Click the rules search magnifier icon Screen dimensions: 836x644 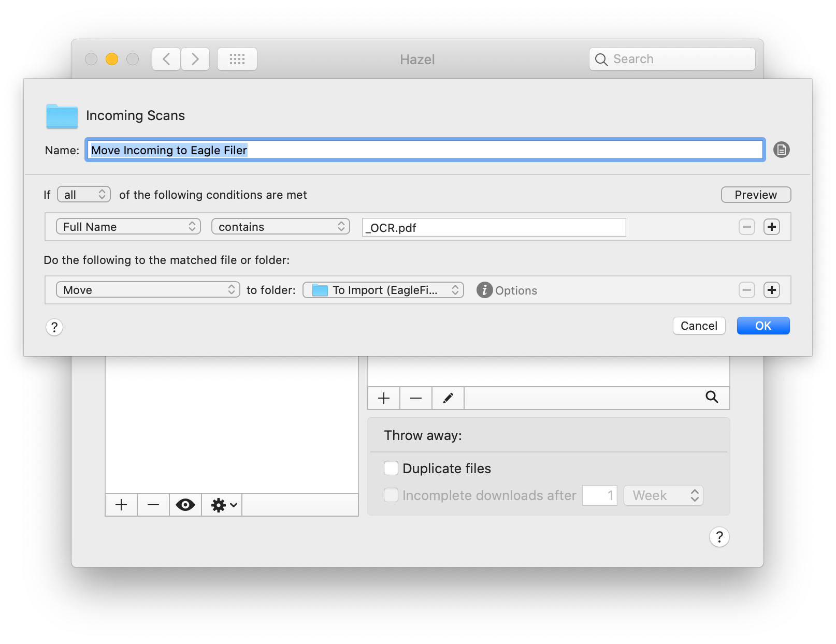coord(712,397)
